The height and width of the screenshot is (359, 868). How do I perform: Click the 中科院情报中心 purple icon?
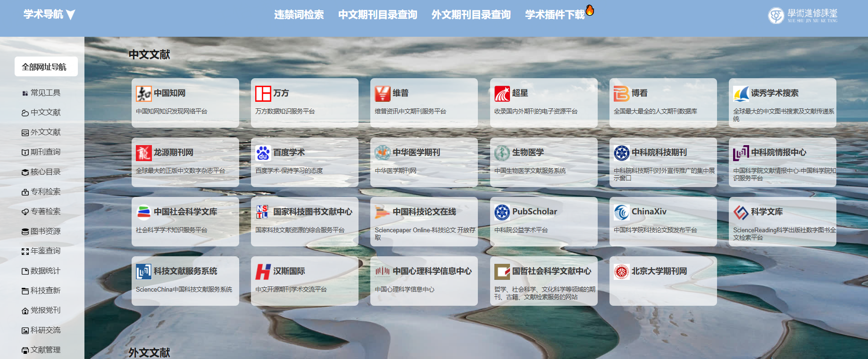pos(741,153)
